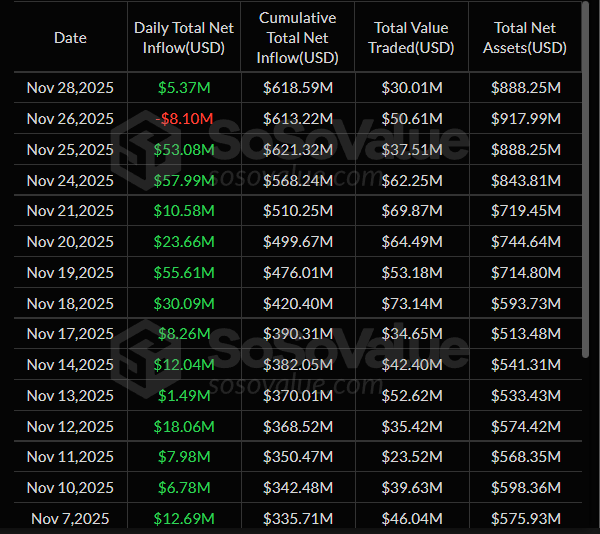Select the $1.49M daily inflow value
This screenshot has height=534, width=600.
pos(185,396)
